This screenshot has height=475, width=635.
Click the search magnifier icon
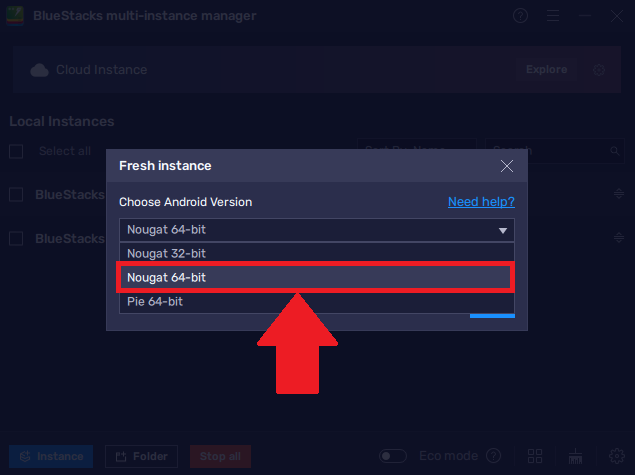(615, 151)
